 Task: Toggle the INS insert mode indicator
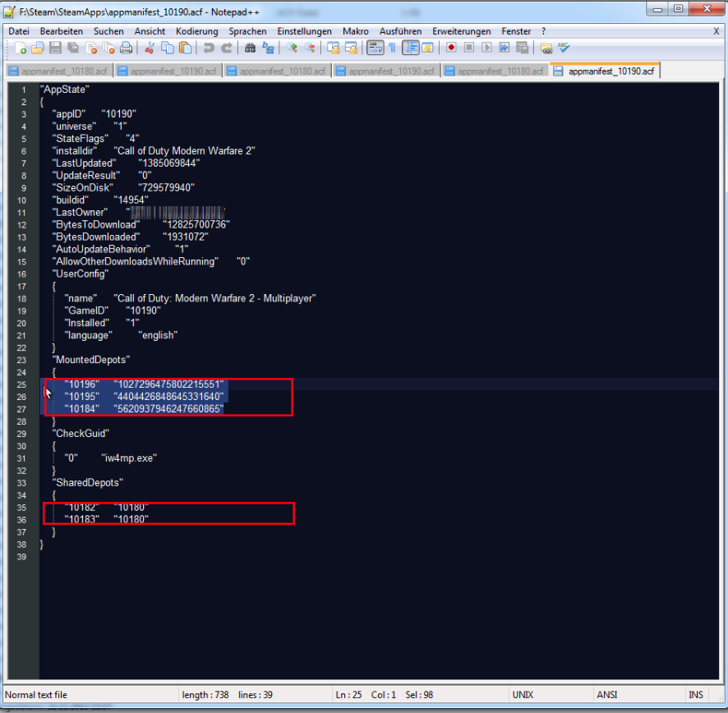[695, 694]
